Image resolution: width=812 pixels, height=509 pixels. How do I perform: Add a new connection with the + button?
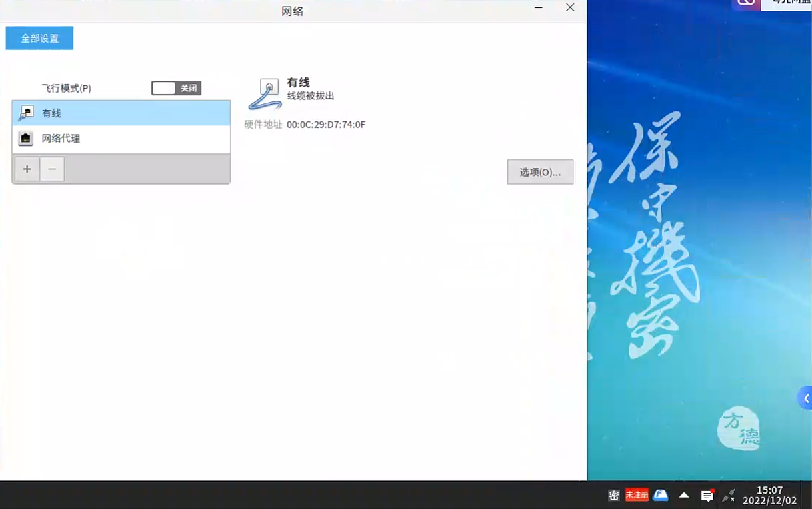pyautogui.click(x=27, y=169)
